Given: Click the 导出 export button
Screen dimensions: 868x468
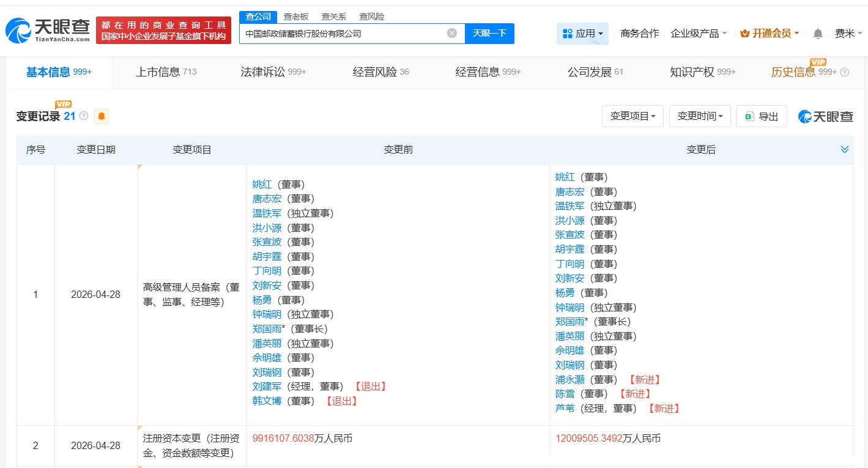Looking at the screenshot, I should point(762,116).
